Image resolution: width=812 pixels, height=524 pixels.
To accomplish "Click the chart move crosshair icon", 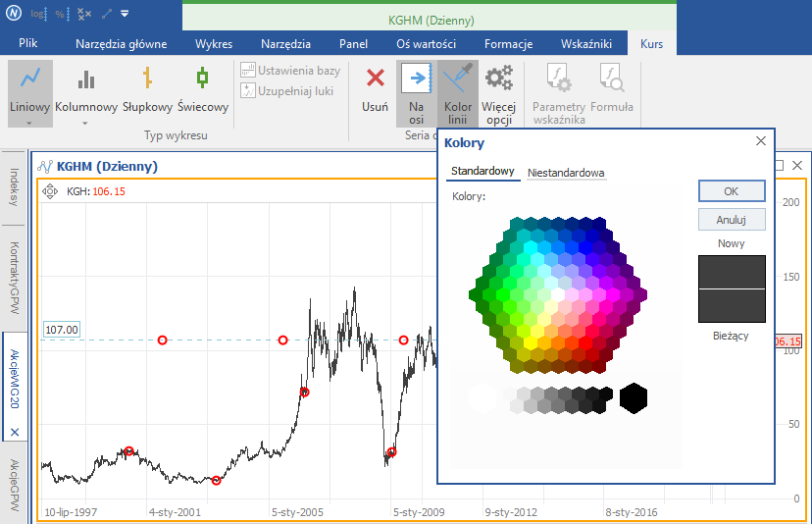I will coord(50,191).
